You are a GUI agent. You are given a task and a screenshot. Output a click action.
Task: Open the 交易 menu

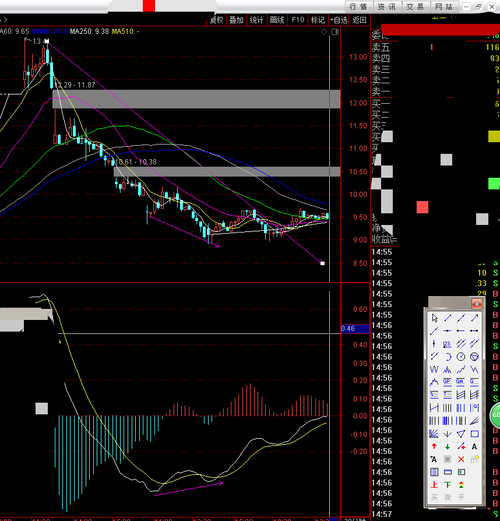tap(415, 7)
